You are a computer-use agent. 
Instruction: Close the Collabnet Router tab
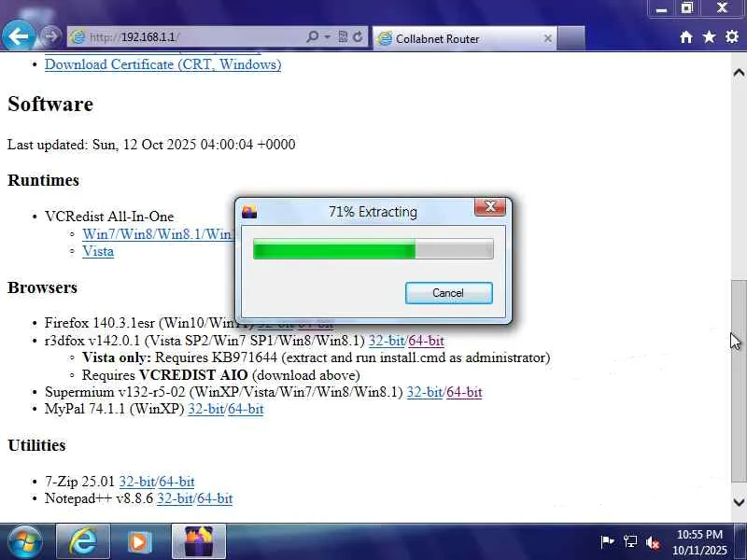[x=548, y=38]
